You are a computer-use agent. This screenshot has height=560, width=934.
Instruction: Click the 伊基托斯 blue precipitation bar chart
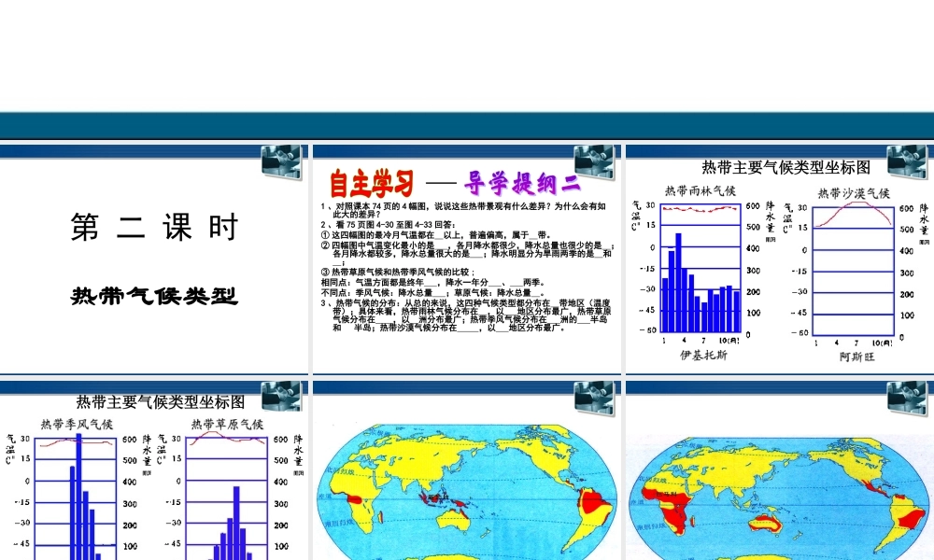(700, 269)
